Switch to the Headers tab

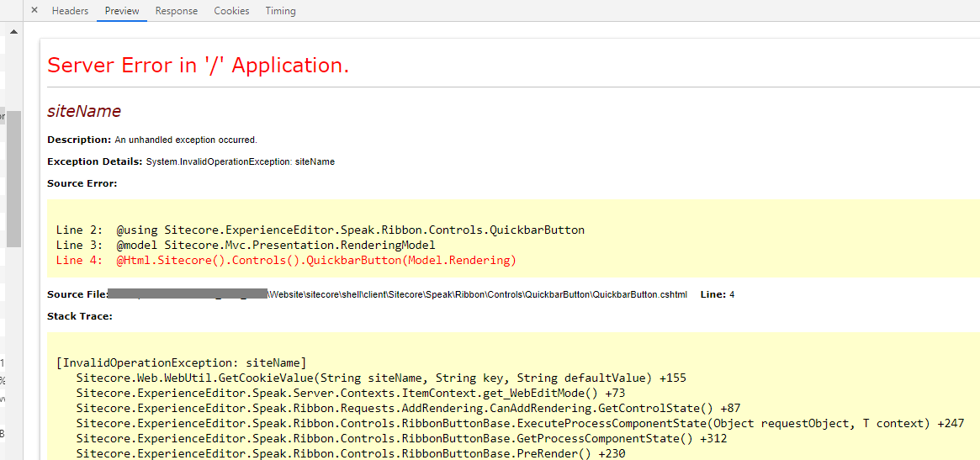pyautogui.click(x=70, y=11)
